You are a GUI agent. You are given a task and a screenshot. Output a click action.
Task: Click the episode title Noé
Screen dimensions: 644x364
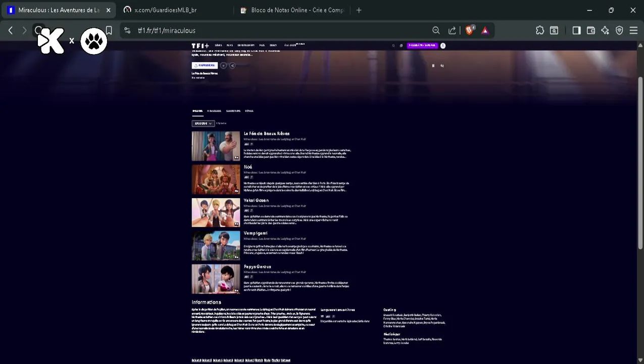point(248,167)
